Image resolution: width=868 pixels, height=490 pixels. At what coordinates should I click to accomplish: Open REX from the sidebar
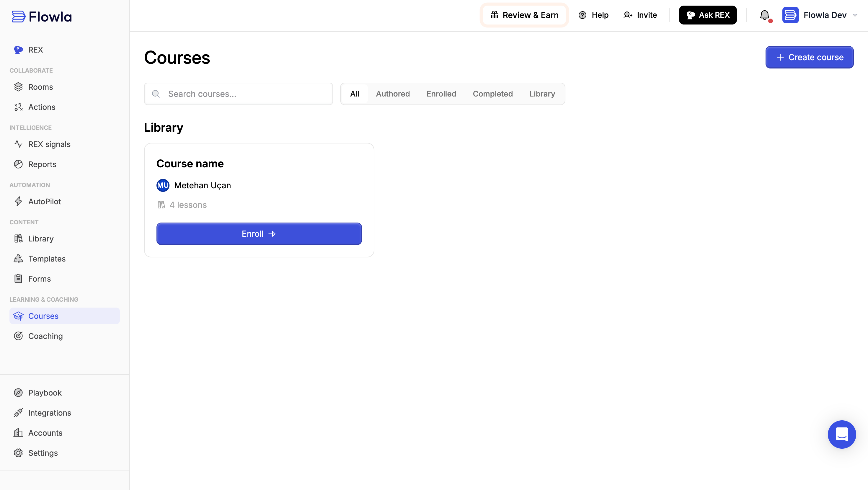[x=64, y=50]
